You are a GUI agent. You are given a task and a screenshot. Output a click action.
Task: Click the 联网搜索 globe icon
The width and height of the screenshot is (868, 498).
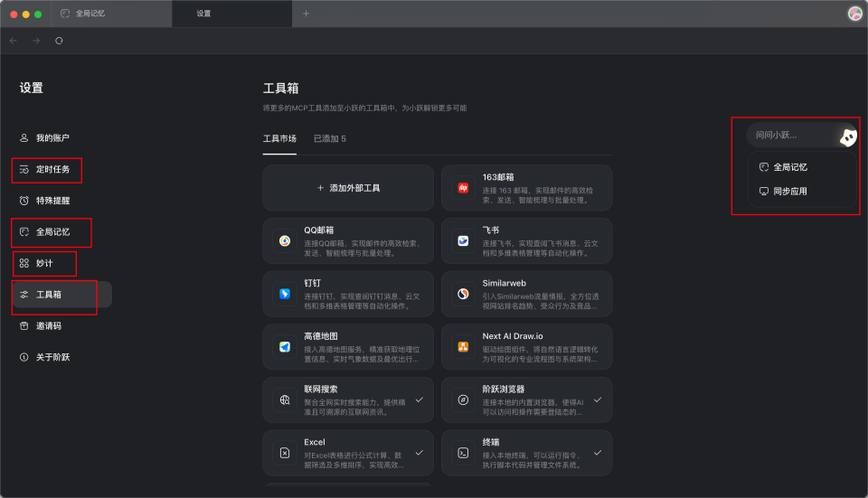tap(285, 399)
